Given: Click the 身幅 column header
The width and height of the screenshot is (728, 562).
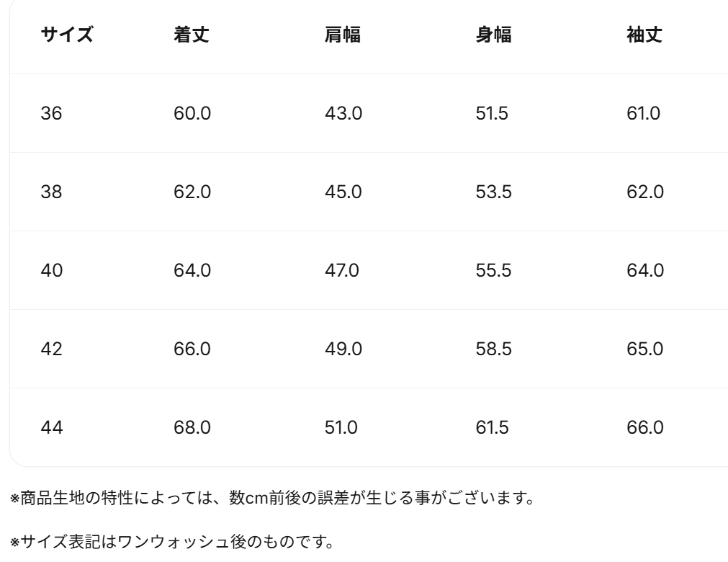Looking at the screenshot, I should point(494,35).
